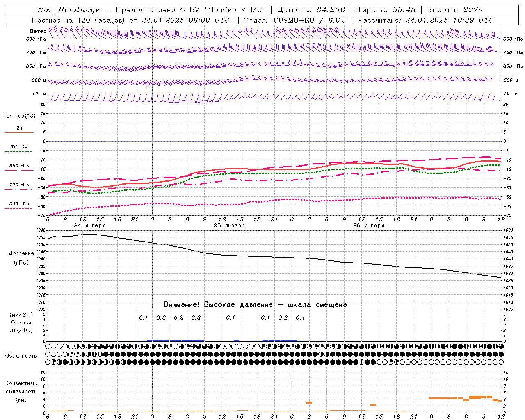Viewport: 525px width, 420px height.
Task: Click the Td 2м dew point legend entry
Action: point(19,147)
